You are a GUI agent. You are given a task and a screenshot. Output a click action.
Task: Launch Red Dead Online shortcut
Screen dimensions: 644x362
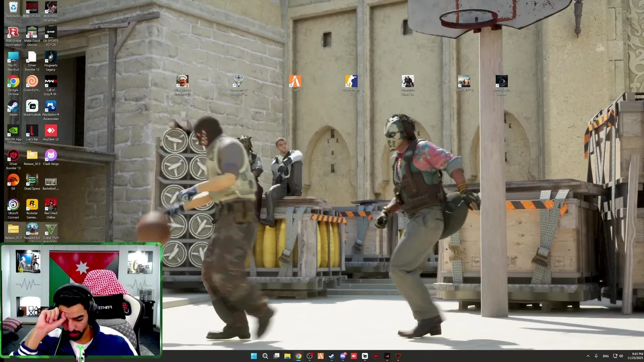(50, 209)
